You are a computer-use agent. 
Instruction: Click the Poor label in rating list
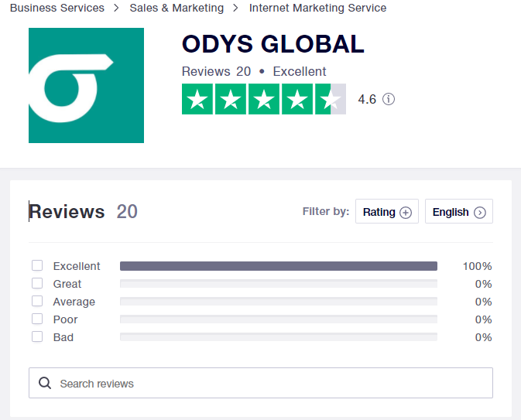[x=65, y=319]
